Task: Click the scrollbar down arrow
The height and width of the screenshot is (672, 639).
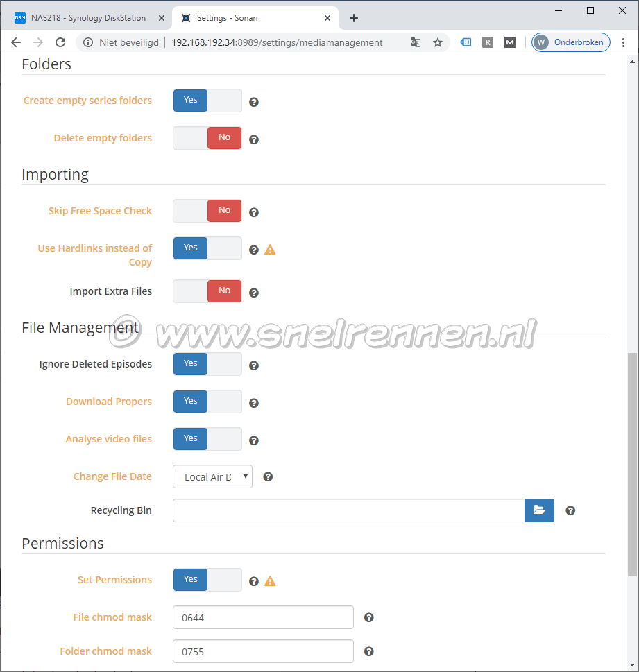Action: point(632,665)
